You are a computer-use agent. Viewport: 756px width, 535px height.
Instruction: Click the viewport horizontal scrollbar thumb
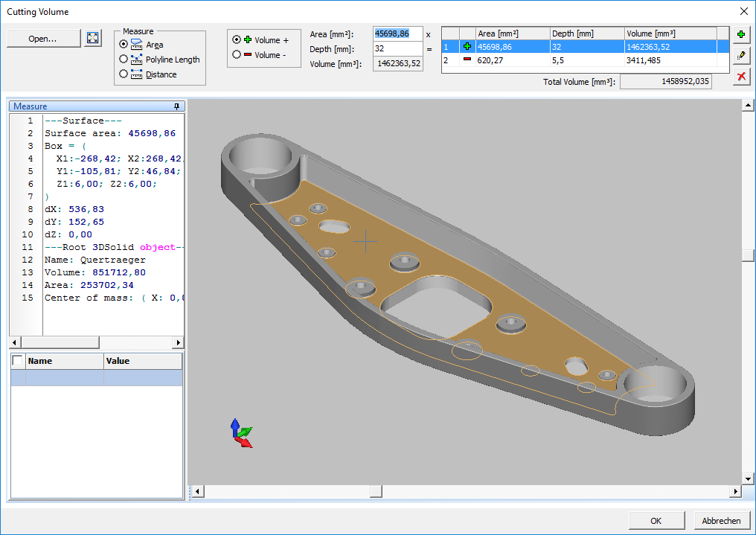pyautogui.click(x=377, y=491)
